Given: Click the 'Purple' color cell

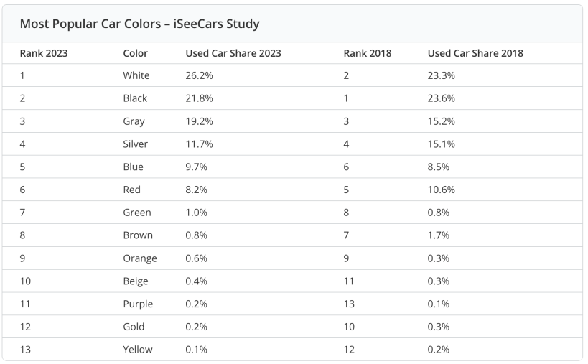Looking at the screenshot, I should click(139, 304).
